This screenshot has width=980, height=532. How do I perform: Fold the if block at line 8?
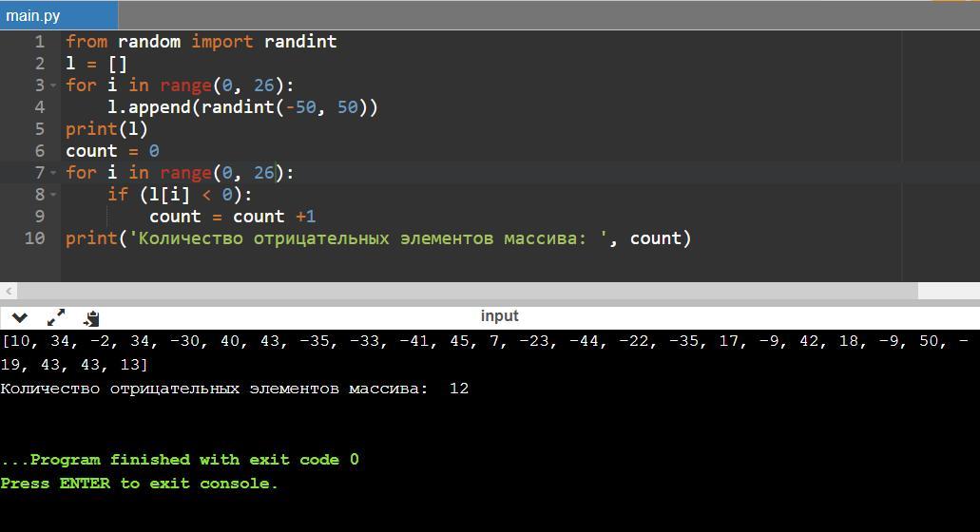[x=53, y=195]
